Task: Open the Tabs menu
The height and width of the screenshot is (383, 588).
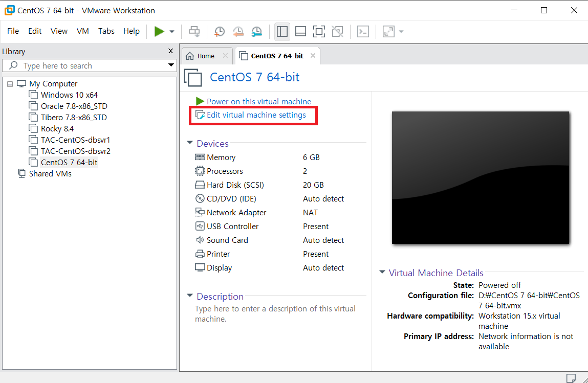Action: click(x=106, y=31)
